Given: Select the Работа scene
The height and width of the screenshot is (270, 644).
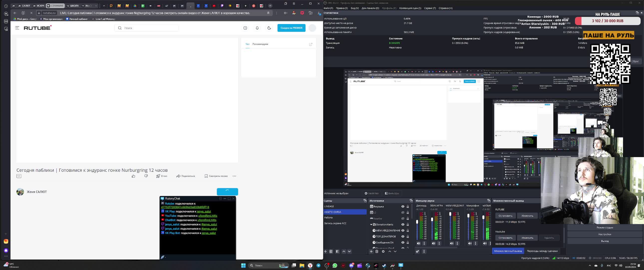Looking at the screenshot, I should tap(345, 218).
